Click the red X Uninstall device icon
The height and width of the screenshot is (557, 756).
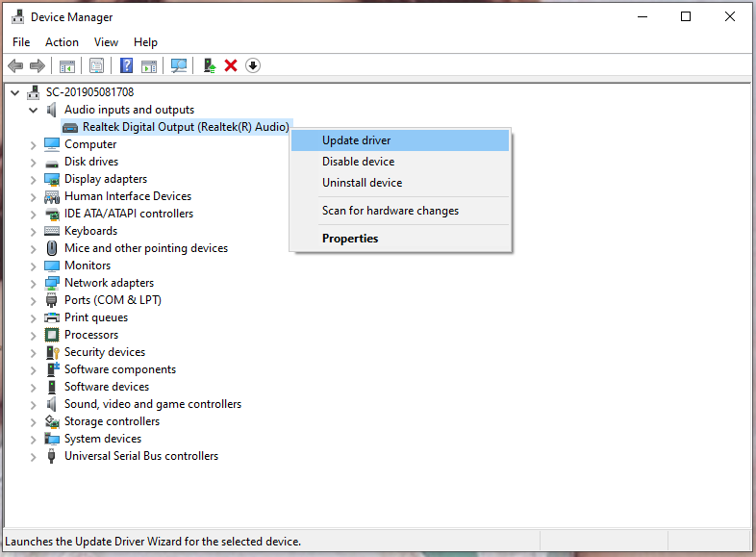(x=231, y=65)
